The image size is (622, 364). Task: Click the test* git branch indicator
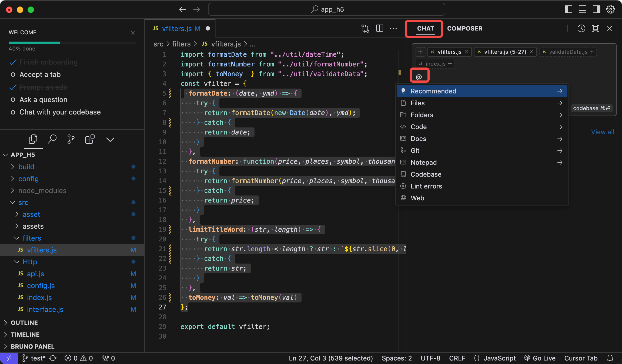34,358
